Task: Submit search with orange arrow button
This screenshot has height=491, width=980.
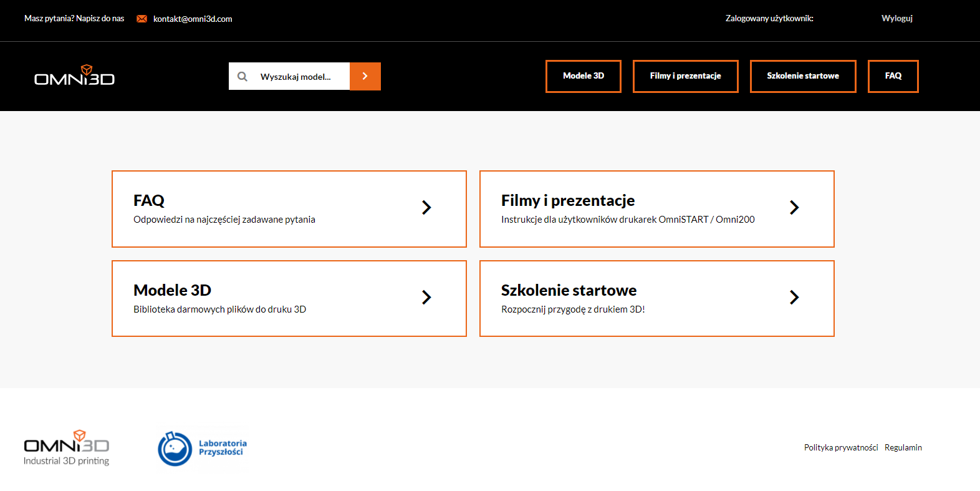Action: [365, 76]
